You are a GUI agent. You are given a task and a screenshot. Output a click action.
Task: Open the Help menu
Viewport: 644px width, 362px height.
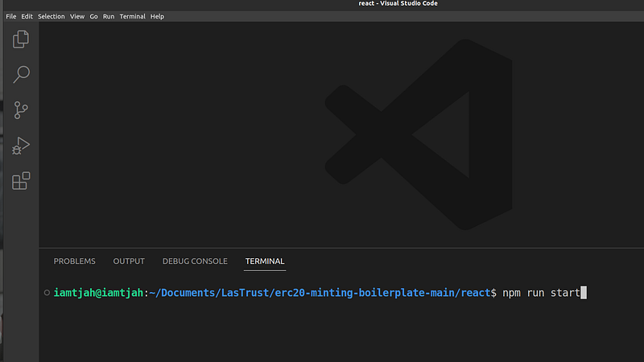click(157, 16)
